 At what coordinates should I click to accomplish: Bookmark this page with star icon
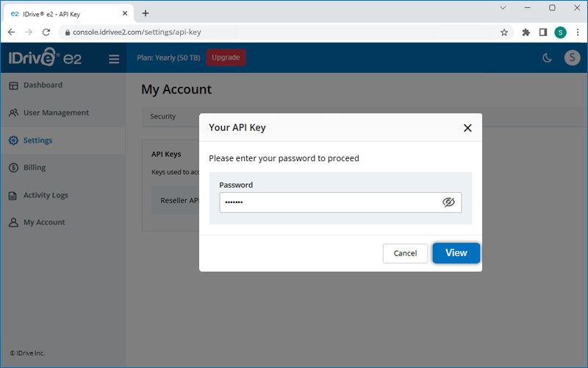(504, 32)
